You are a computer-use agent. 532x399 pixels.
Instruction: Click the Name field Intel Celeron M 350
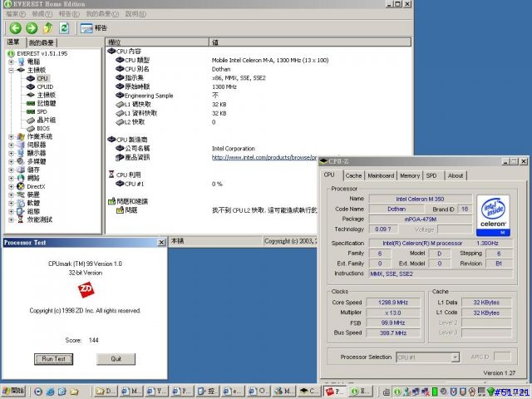coord(421,199)
